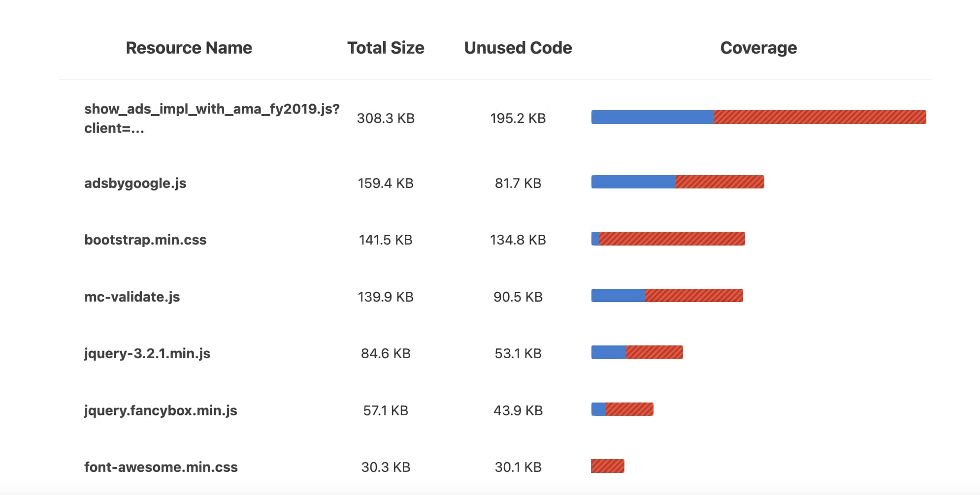Viewport: 980px width, 495px height.
Task: Click the red unused portion of jquery.fancybox.min.js coverage bar
Action: coord(629,409)
